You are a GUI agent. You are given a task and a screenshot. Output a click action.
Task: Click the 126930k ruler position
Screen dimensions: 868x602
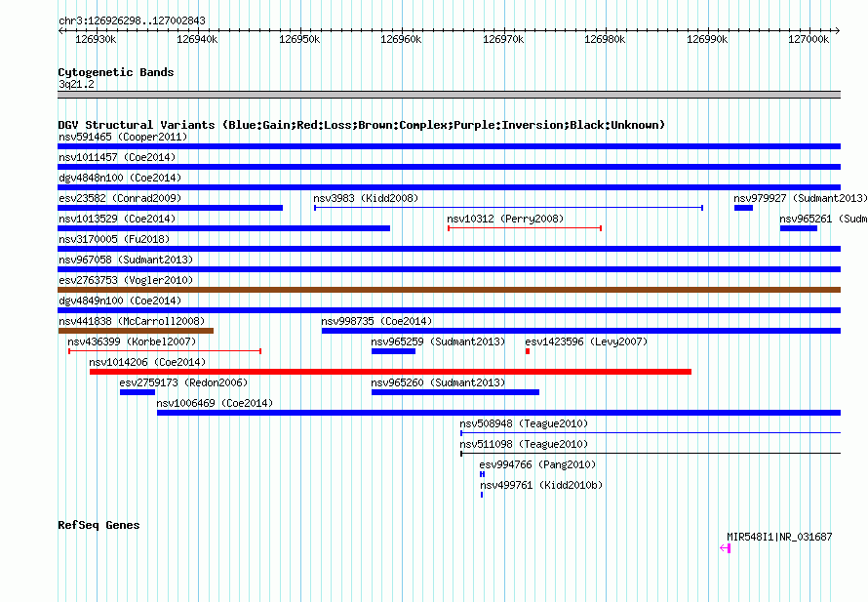[x=96, y=39]
